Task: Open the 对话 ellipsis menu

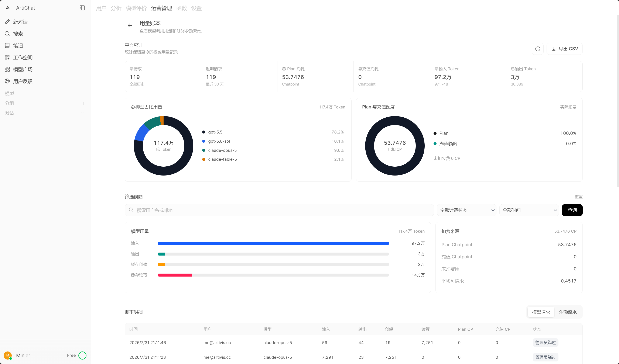Action: (x=83, y=113)
